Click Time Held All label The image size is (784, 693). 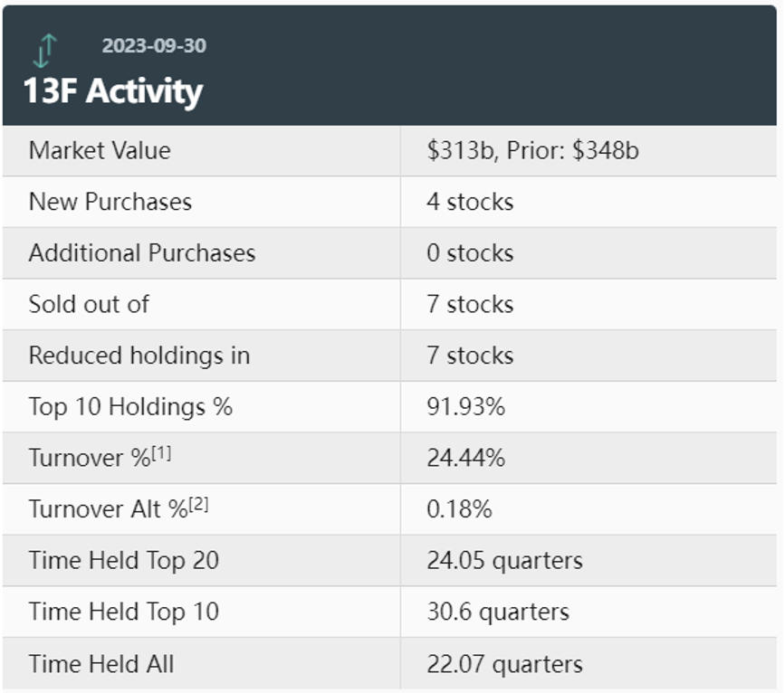point(101,663)
